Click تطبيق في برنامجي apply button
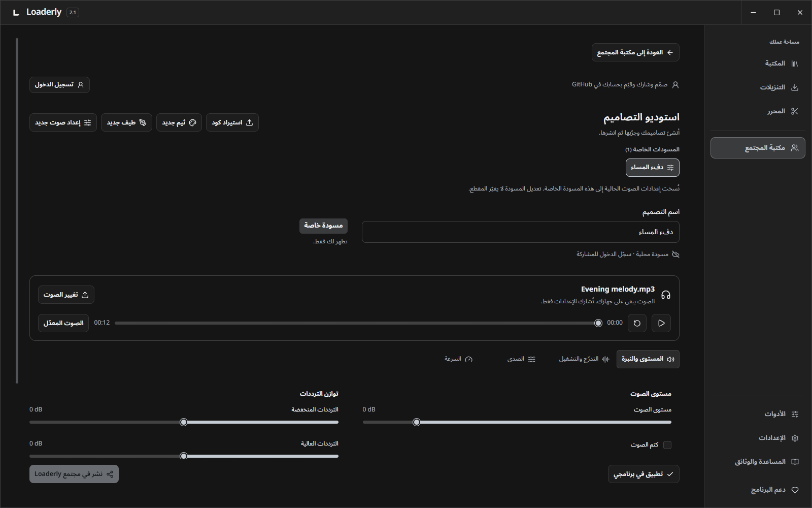This screenshot has width=812, height=508. 644,474
